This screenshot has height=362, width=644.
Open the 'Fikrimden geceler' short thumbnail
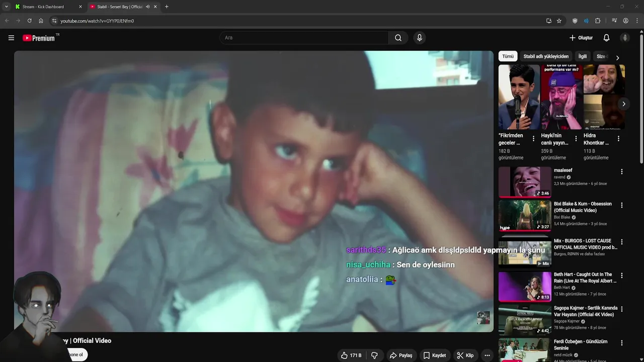(519, 97)
